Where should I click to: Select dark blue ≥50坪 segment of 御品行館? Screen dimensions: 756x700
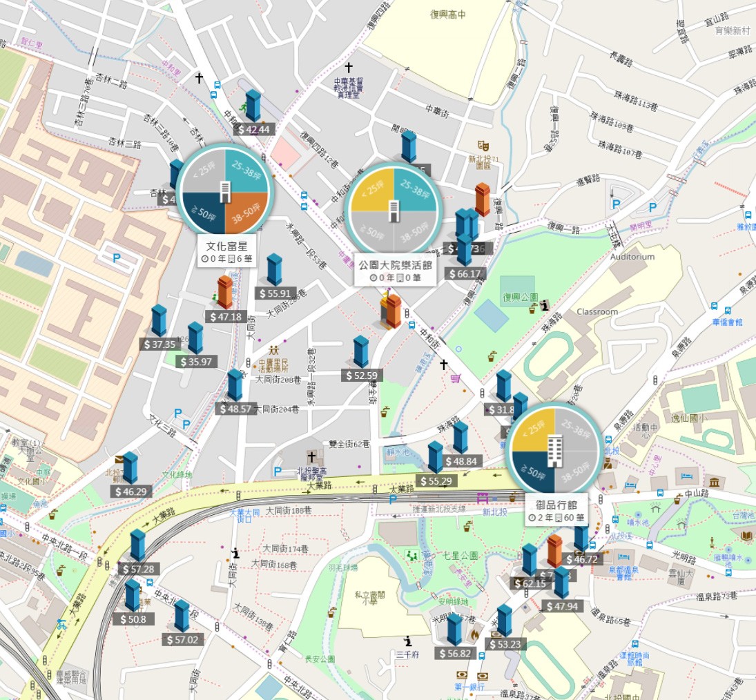click(x=533, y=471)
